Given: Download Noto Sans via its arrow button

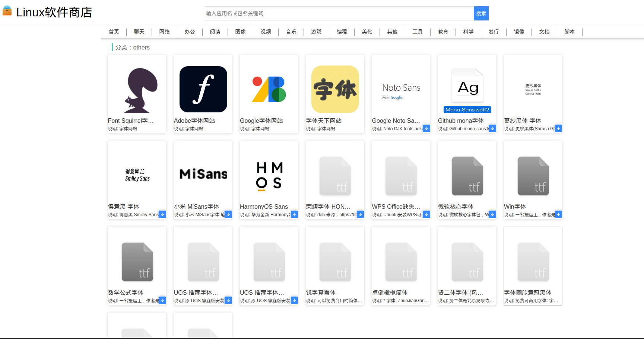Looking at the screenshot, I should (426, 128).
